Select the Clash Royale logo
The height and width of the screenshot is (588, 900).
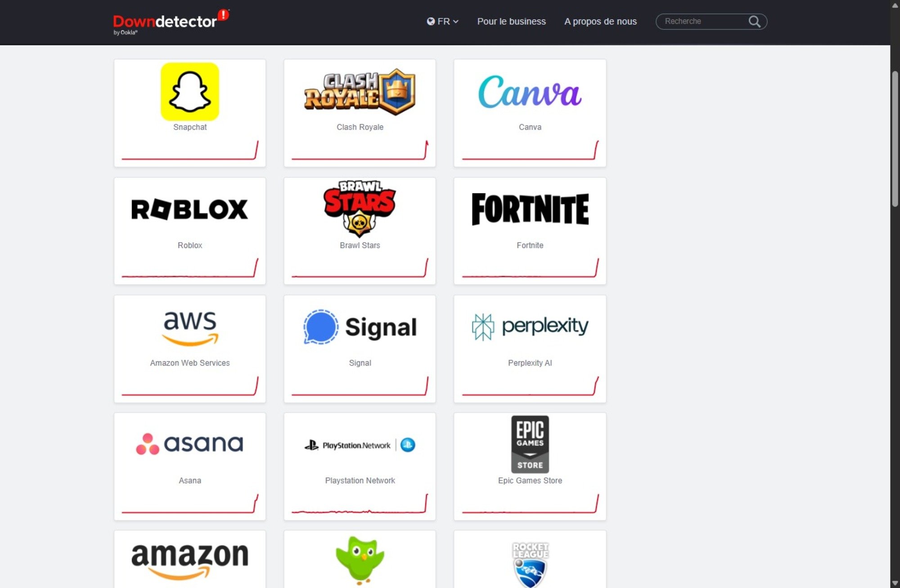click(x=360, y=92)
